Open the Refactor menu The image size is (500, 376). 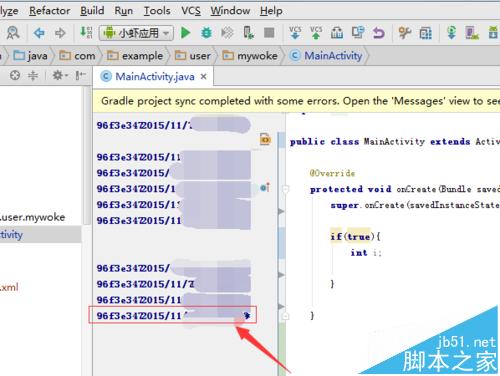[x=50, y=11]
